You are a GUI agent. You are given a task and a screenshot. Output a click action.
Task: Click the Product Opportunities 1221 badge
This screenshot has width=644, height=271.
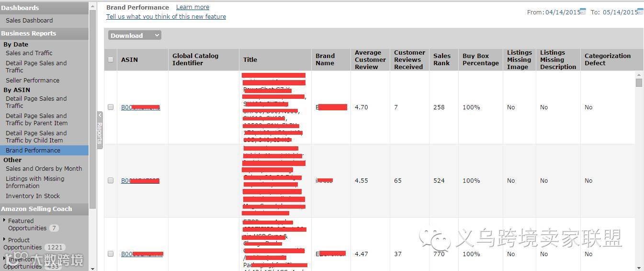click(x=55, y=247)
